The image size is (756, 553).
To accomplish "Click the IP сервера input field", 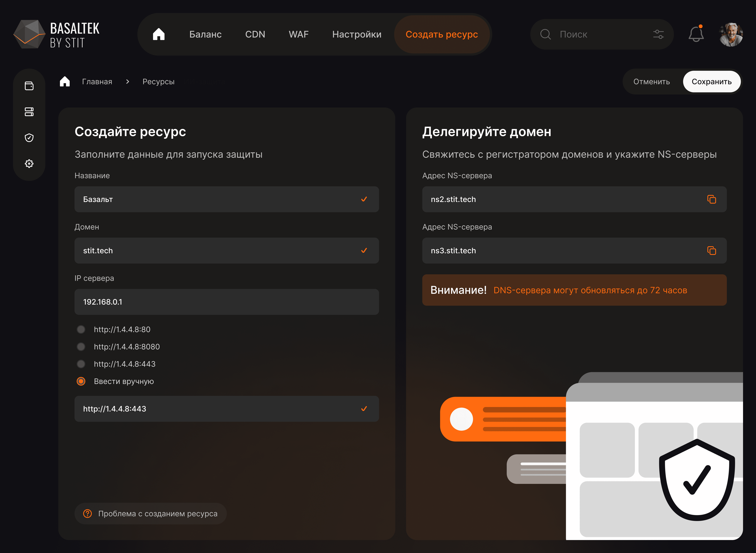I will [226, 302].
